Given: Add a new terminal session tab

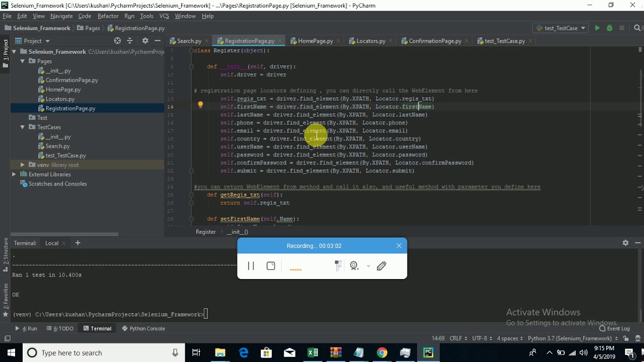Looking at the screenshot, I should pyautogui.click(x=77, y=243).
